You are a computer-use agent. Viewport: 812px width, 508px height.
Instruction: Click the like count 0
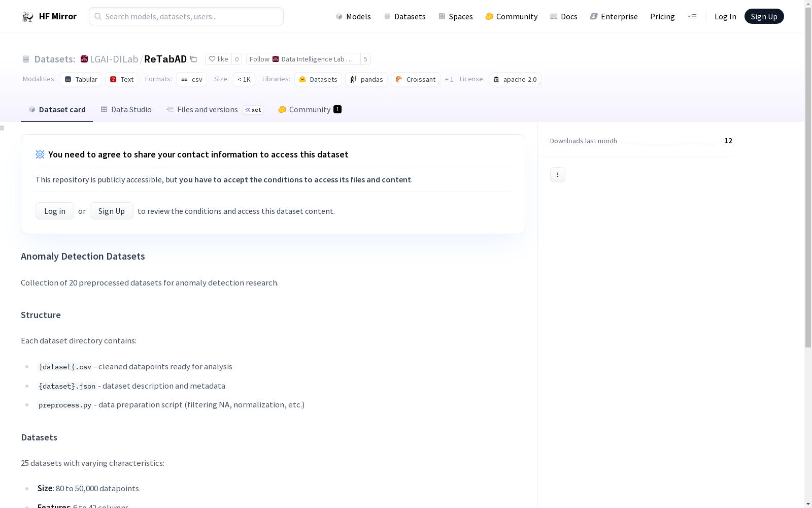click(236, 59)
